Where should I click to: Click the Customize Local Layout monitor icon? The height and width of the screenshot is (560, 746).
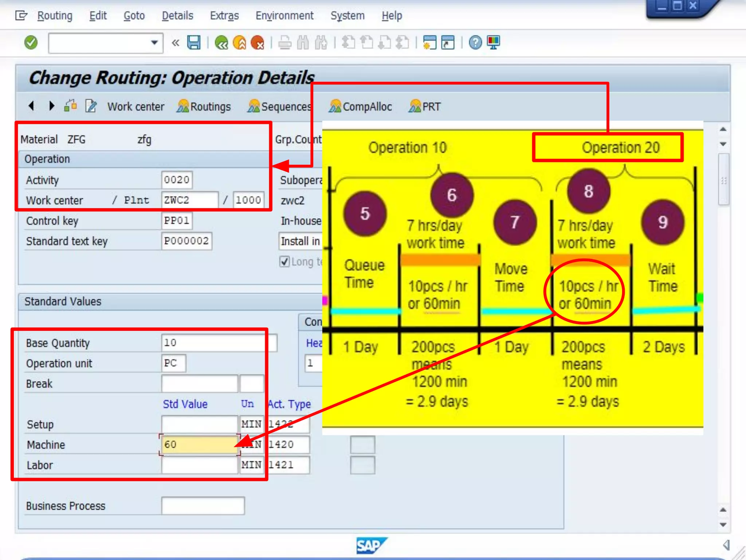click(x=494, y=43)
